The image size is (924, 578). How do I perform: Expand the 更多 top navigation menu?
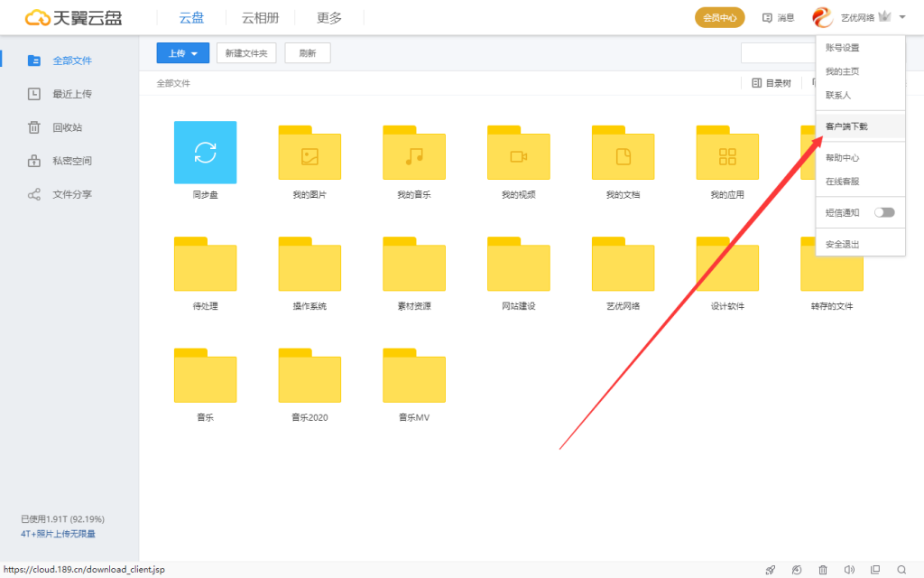pos(329,17)
